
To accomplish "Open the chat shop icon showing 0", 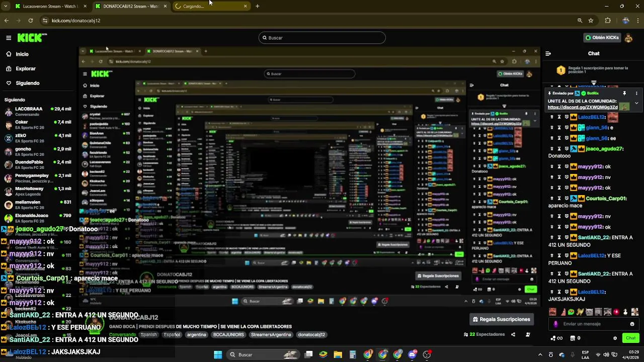I will coord(576,338).
